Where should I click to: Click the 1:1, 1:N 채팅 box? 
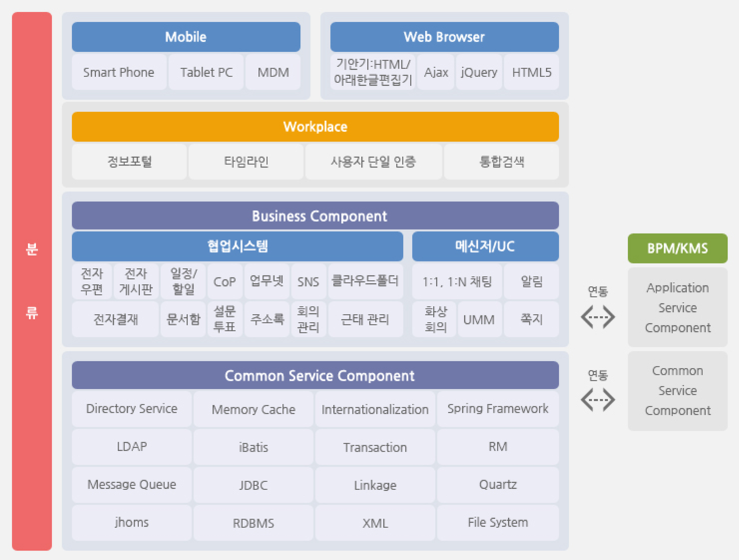(457, 281)
